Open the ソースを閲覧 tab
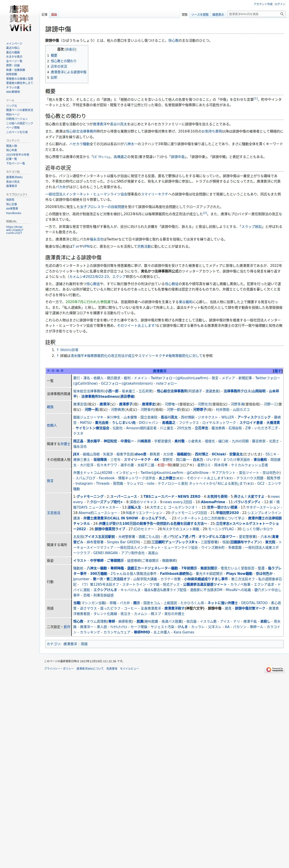The width and height of the screenshot is (289, 868). [x=200, y=15]
